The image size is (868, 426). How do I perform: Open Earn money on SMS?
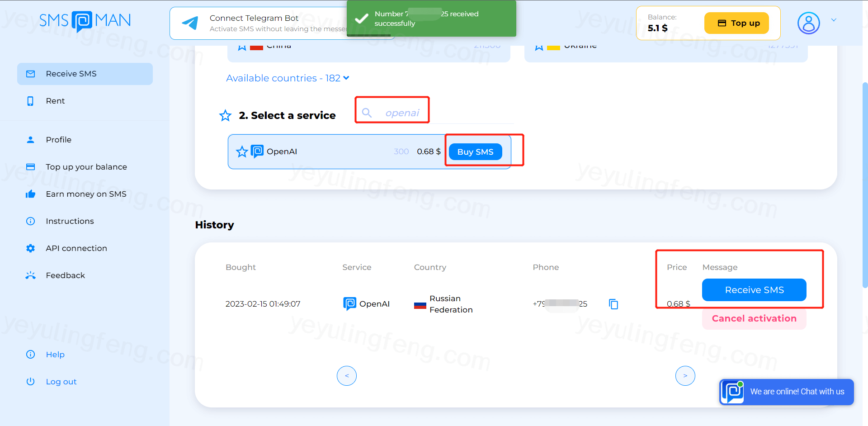click(86, 194)
